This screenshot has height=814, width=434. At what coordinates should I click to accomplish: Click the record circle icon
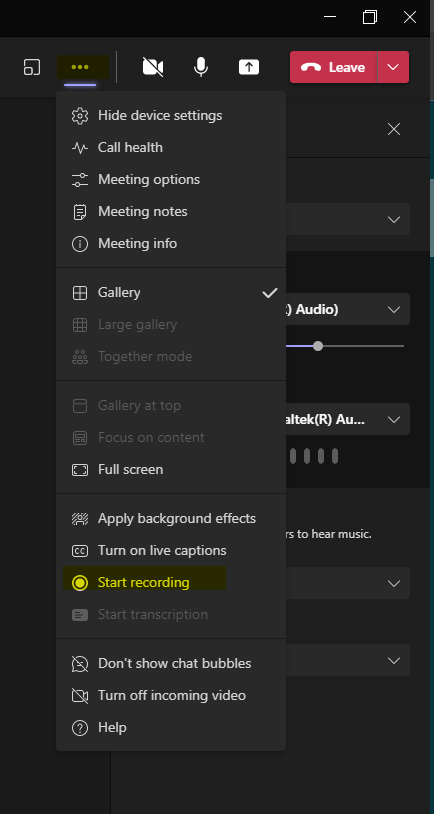(x=80, y=583)
